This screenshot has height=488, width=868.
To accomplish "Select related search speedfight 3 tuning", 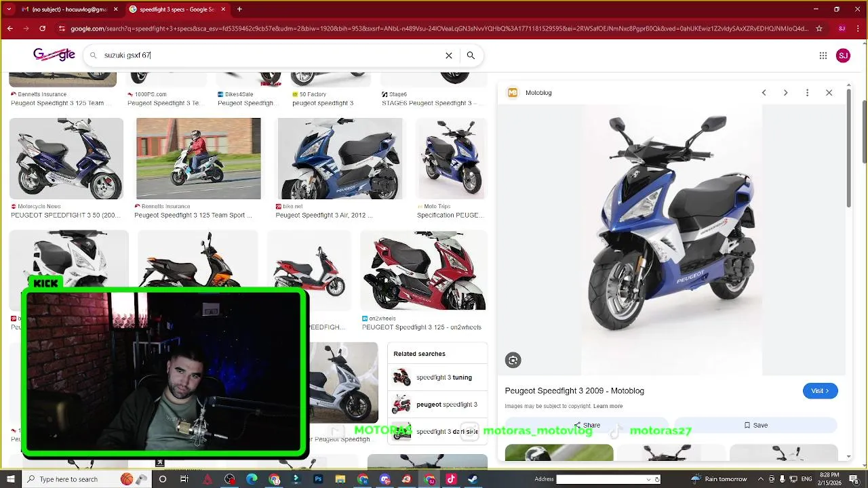I will click(437, 378).
